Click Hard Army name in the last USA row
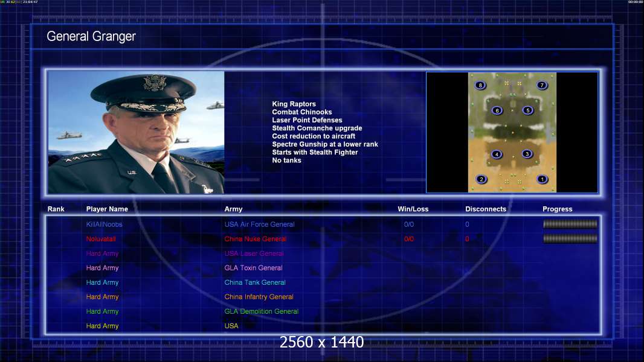Viewport: 644px width, 362px height. point(102,326)
